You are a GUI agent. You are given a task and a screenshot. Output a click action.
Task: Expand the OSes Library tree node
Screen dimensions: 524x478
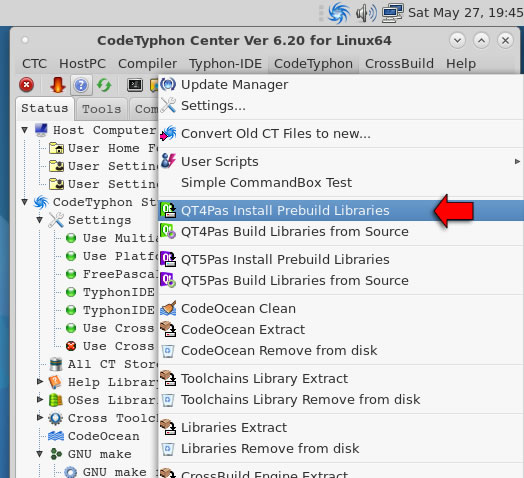click(39, 399)
